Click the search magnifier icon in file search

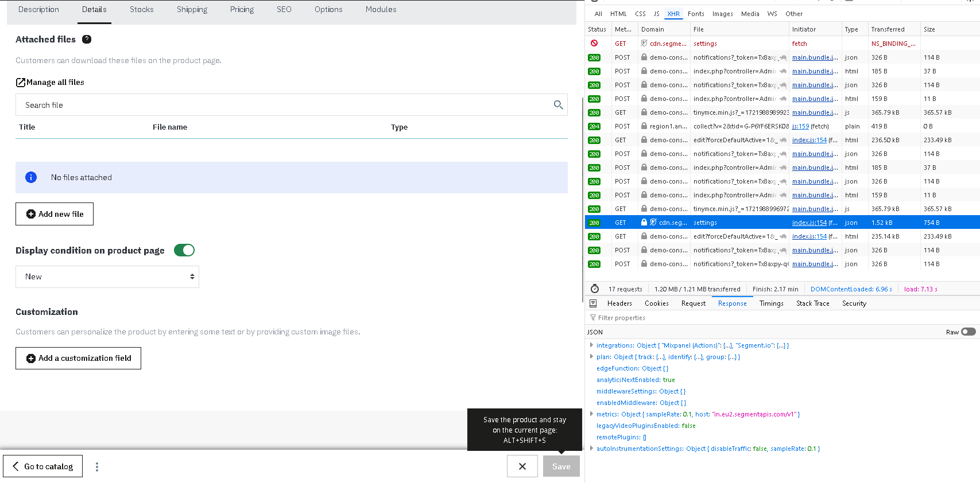pyautogui.click(x=558, y=105)
